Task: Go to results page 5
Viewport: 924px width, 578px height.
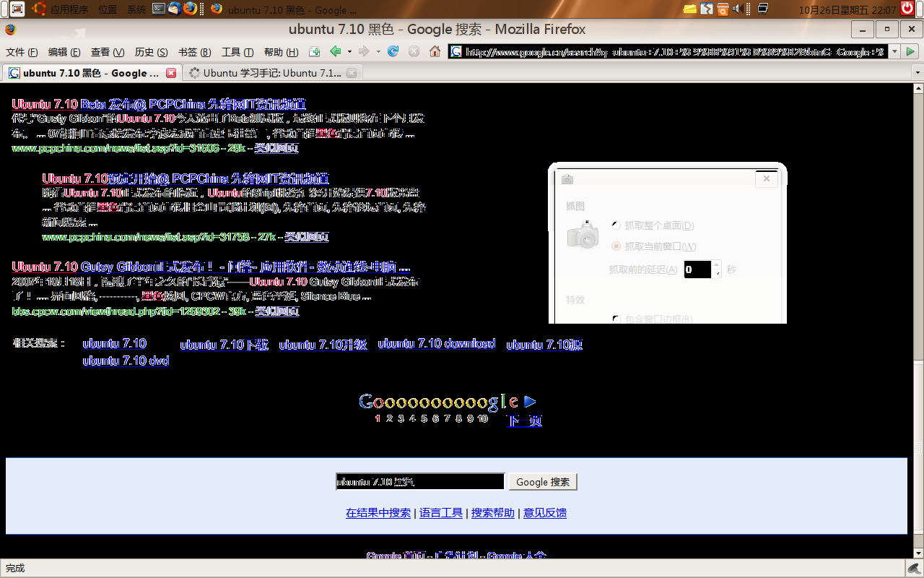Action: point(424,418)
